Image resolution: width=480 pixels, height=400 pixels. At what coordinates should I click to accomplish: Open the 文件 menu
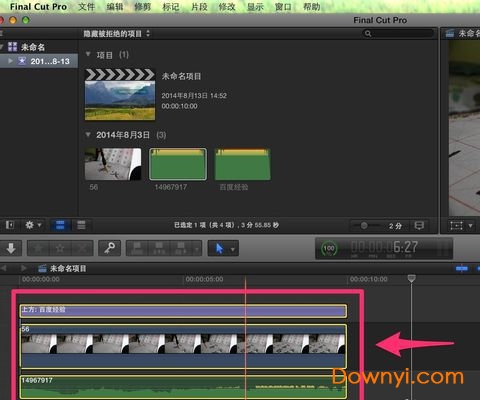[x=86, y=7]
